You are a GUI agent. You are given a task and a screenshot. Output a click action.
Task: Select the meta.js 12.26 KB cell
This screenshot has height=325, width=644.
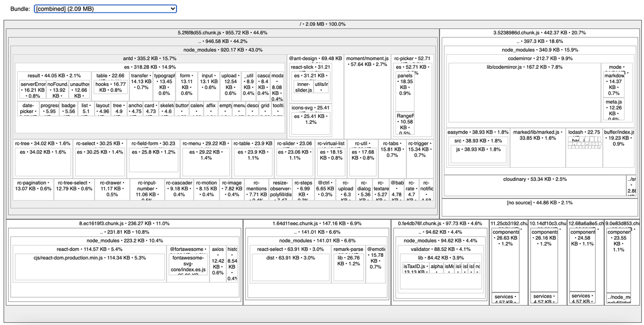click(x=614, y=109)
